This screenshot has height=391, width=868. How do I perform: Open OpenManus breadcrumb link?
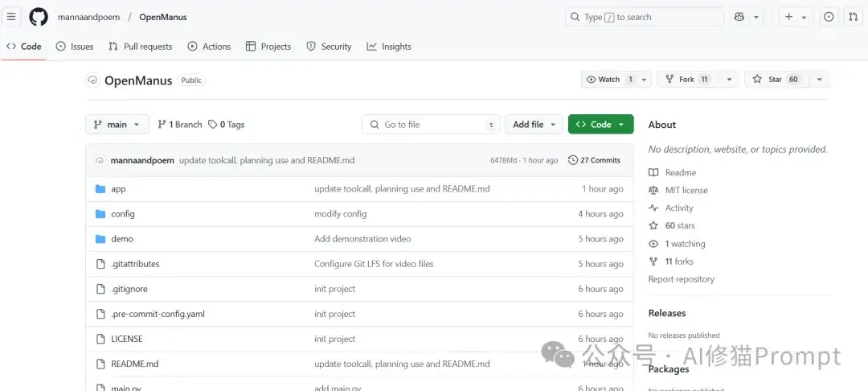162,17
